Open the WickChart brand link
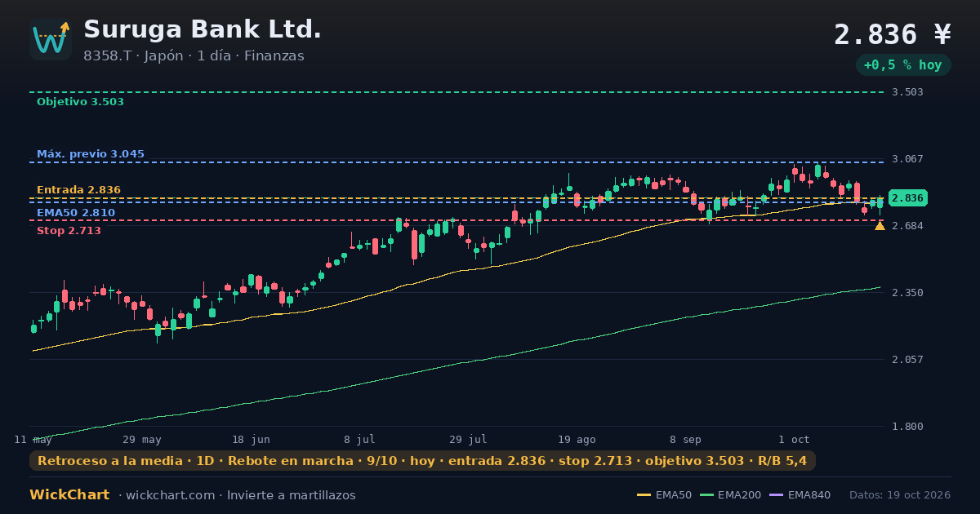Image resolution: width=980 pixels, height=514 pixels. point(69,495)
